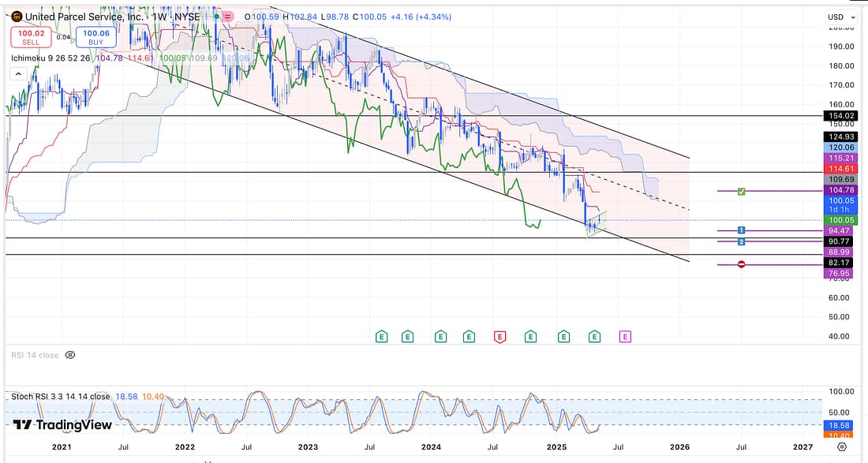Click the BUY button at 100.06
868x463 pixels.
(96, 36)
